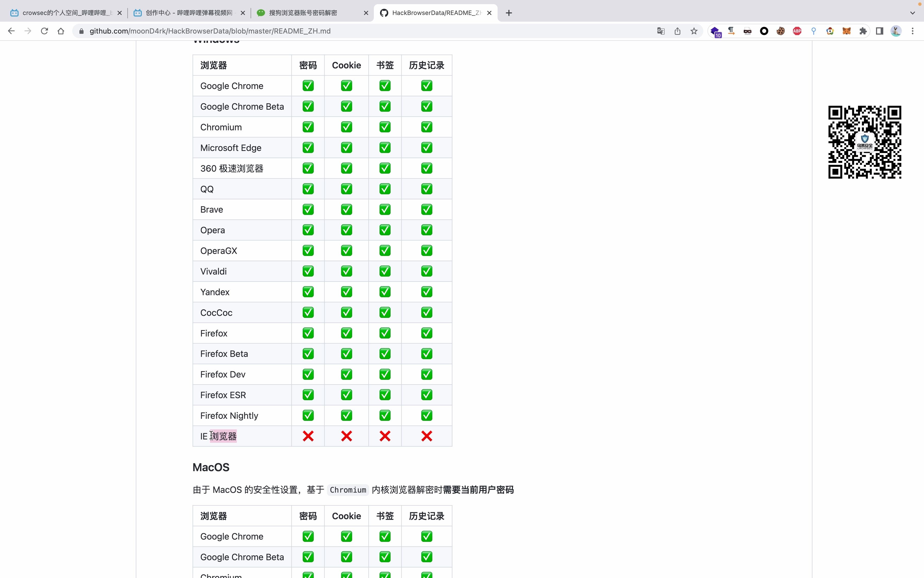The height and width of the screenshot is (578, 924).
Task: Click 历史记录 header in Windows table
Action: point(426,65)
